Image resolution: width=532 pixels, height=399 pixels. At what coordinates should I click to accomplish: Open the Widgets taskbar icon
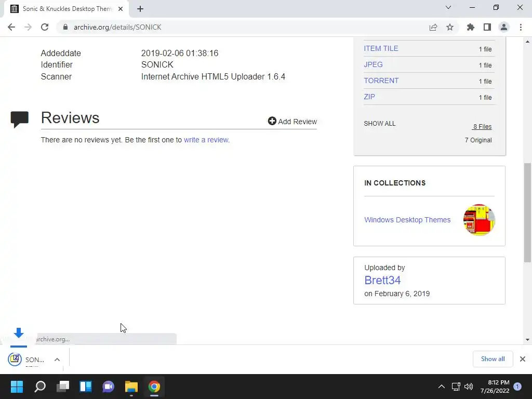(x=86, y=387)
